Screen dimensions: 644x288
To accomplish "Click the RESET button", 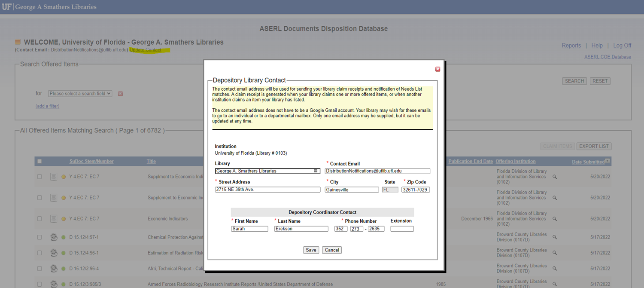I will point(600,81).
